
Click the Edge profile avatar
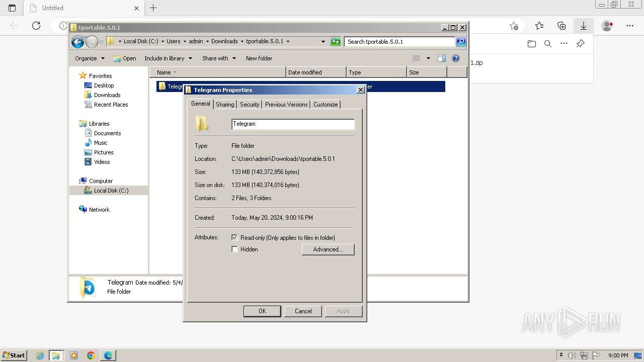[607, 26]
